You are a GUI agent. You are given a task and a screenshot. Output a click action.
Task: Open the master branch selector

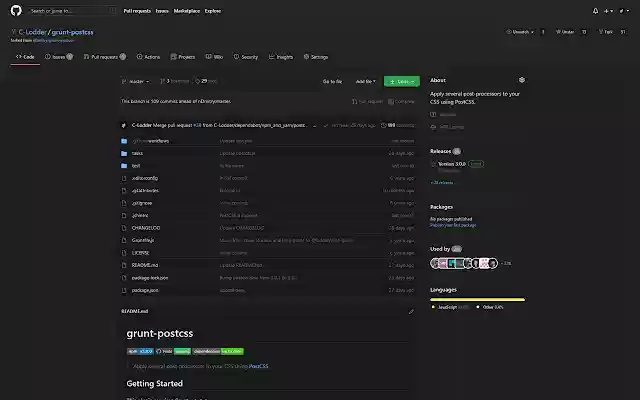coord(136,81)
